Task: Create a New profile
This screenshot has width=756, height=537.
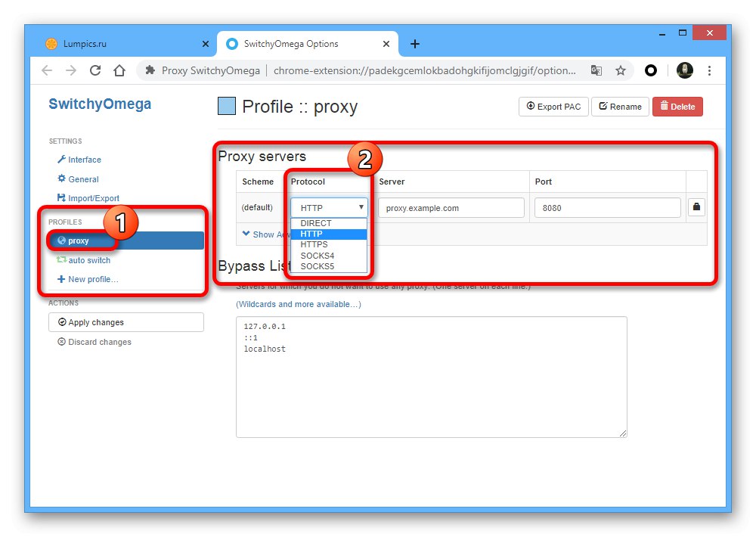Action: [x=88, y=279]
